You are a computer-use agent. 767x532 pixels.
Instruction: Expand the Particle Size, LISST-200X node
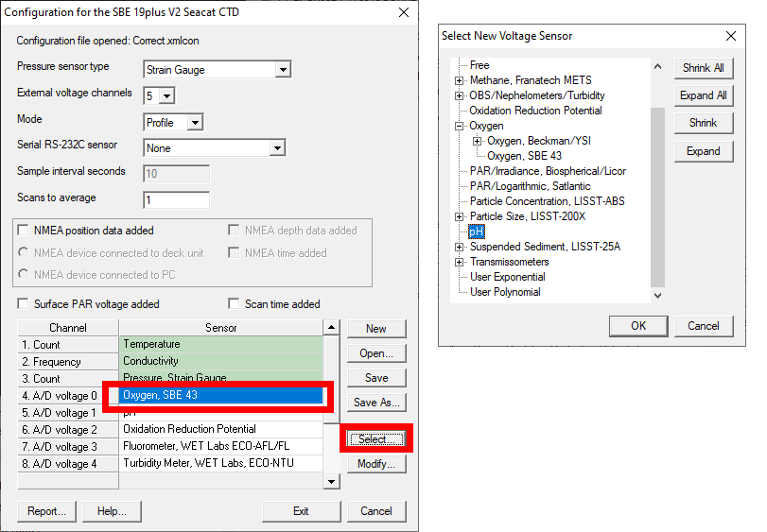(460, 216)
